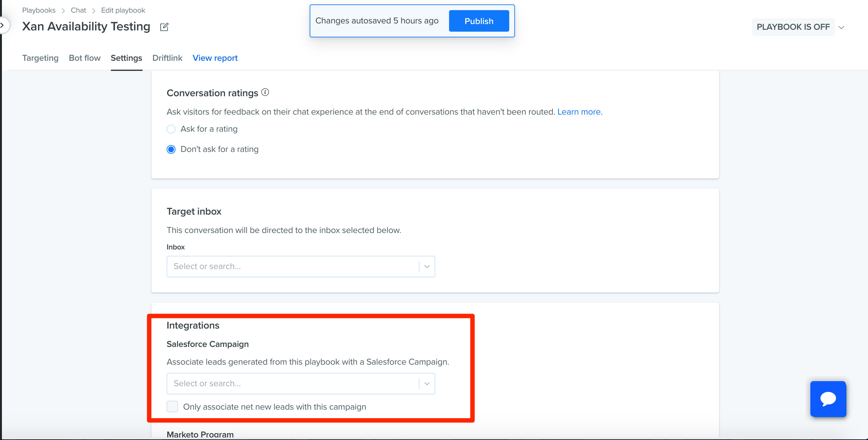The width and height of the screenshot is (868, 440).
Task: Open the Driftlink tab
Action: pyautogui.click(x=167, y=58)
